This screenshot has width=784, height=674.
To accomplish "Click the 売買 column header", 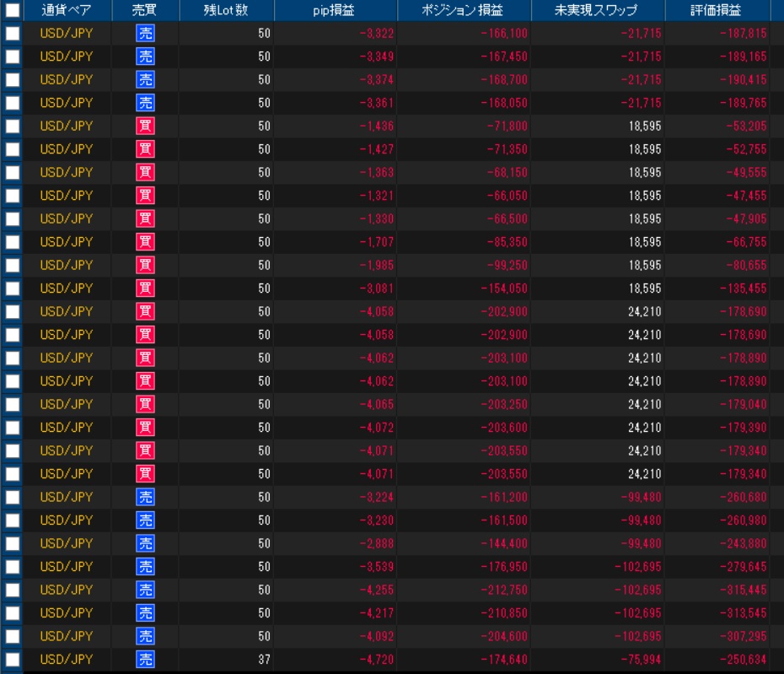I will pyautogui.click(x=145, y=10).
